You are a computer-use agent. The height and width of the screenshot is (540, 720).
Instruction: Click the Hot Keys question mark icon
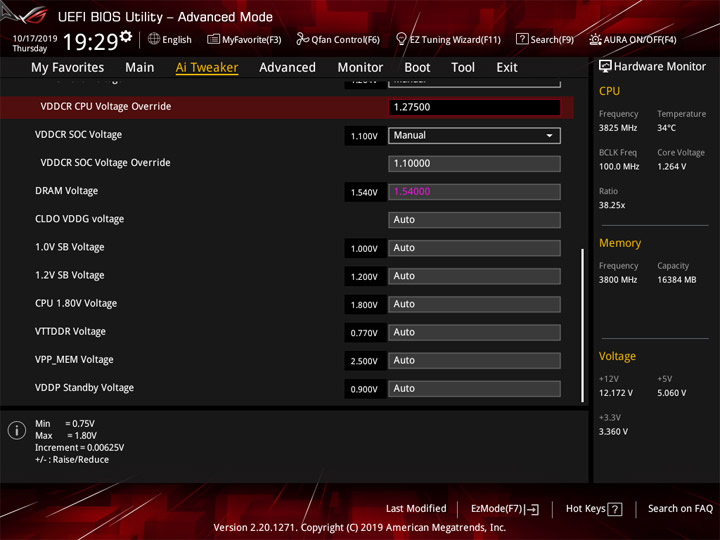pyautogui.click(x=615, y=509)
